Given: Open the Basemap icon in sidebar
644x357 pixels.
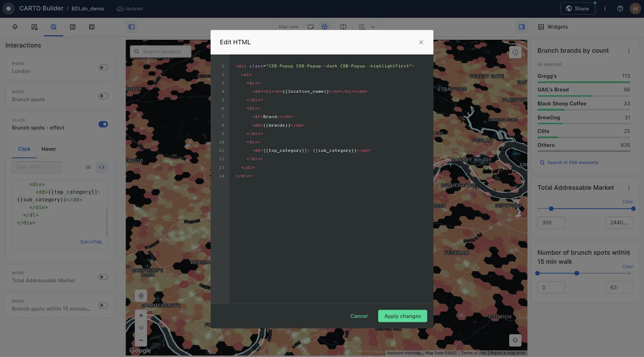Looking at the screenshot, I should (92, 27).
